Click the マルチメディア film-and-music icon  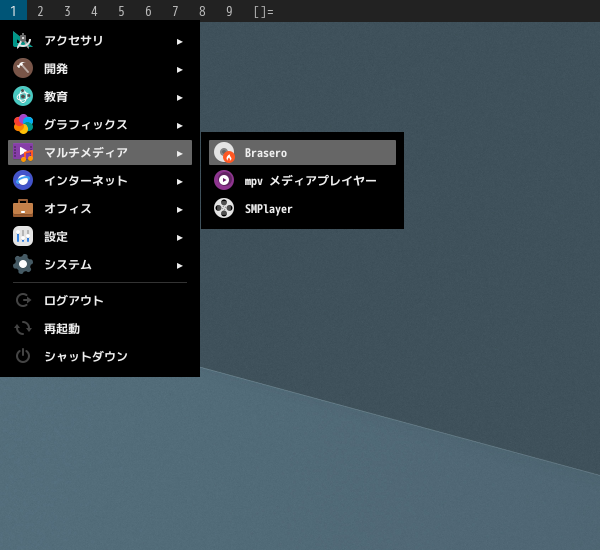(x=23, y=152)
